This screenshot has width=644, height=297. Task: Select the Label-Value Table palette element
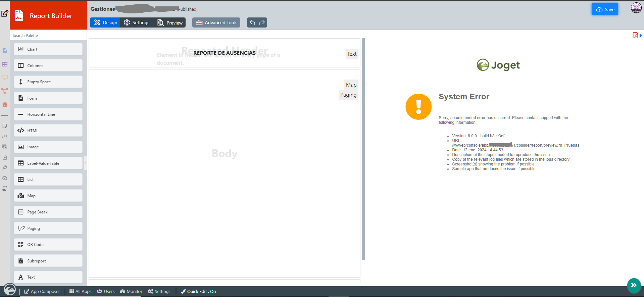click(x=48, y=163)
